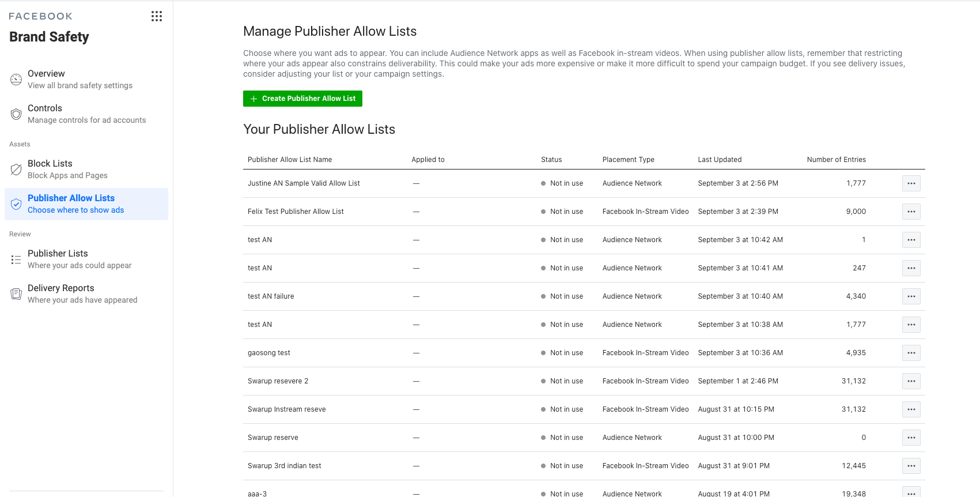Open actions menu for Swarup resevere 2
The height and width of the screenshot is (497, 980).
[x=911, y=381]
